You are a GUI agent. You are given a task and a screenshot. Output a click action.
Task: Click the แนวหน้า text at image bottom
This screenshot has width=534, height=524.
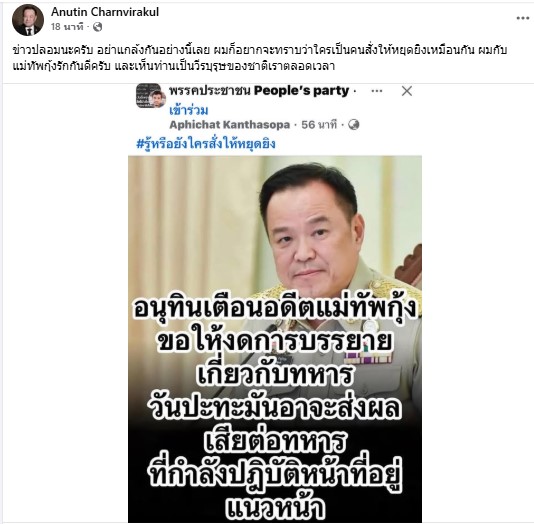tap(275, 507)
